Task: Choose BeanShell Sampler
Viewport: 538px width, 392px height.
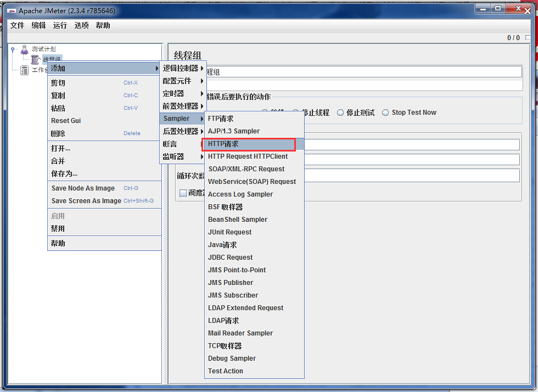Action: (254, 220)
